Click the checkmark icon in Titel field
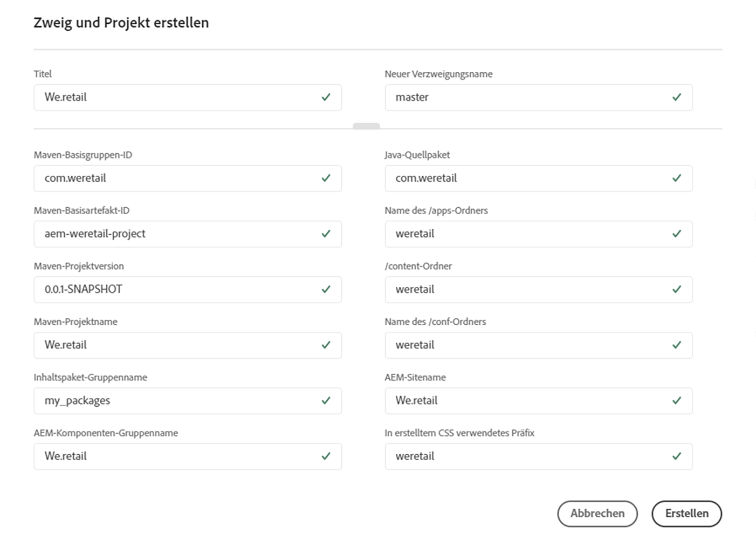This screenshot has width=756, height=533. coord(326,98)
